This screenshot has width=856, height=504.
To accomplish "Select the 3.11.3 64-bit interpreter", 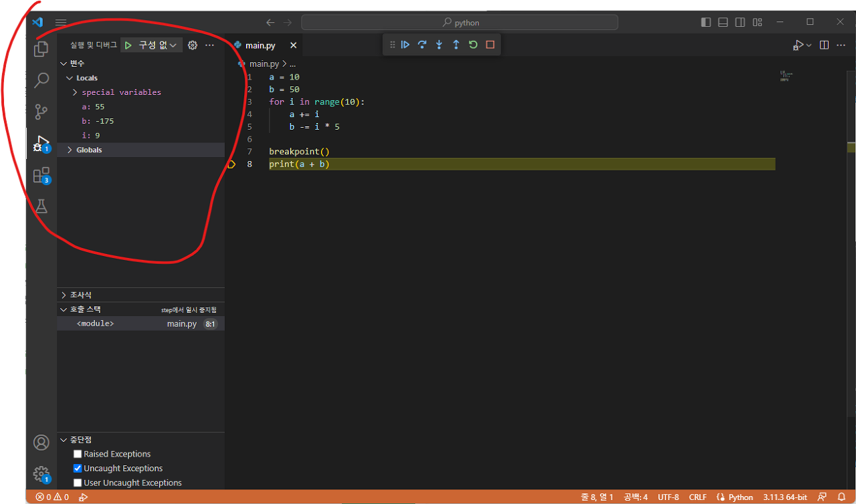I will tap(785, 497).
